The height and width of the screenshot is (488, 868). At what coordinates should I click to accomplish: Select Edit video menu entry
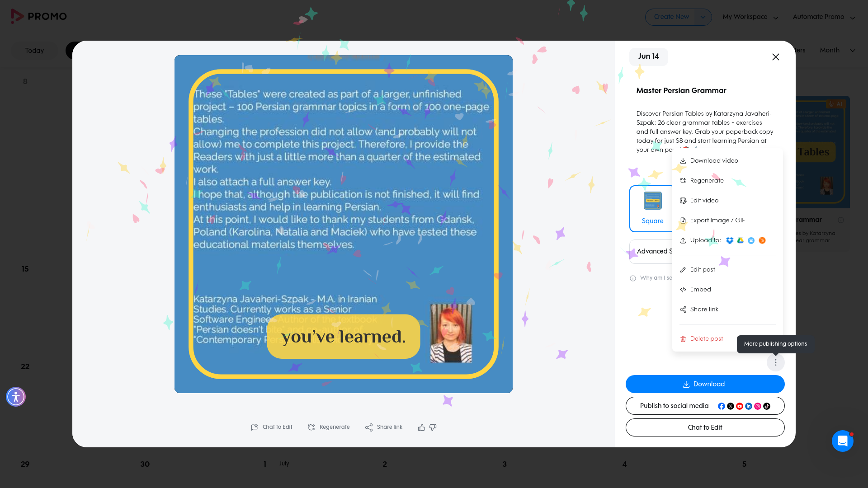pos(727,201)
